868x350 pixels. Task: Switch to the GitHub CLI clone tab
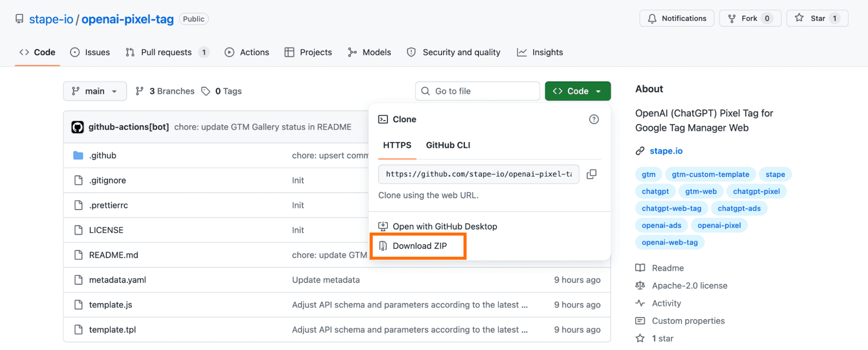click(x=448, y=145)
